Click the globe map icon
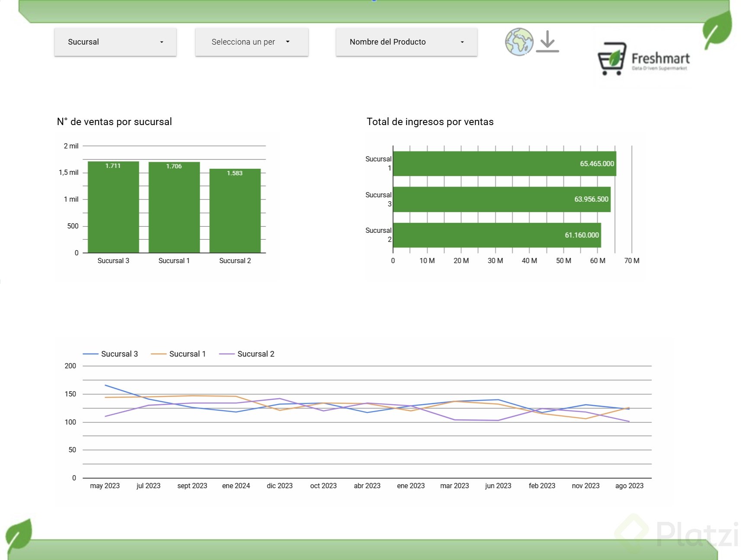Viewport: 746px width, 560px height. 519,42
